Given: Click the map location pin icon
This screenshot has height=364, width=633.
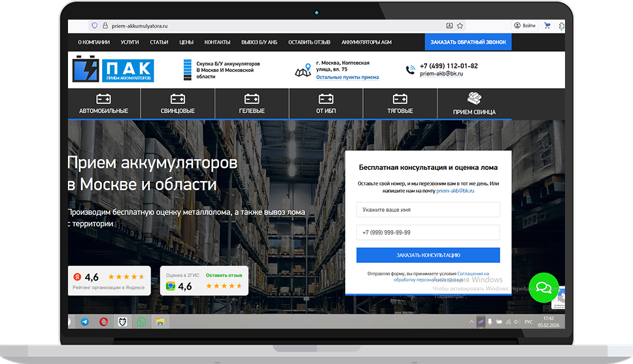Looking at the screenshot, I should pos(303,70).
